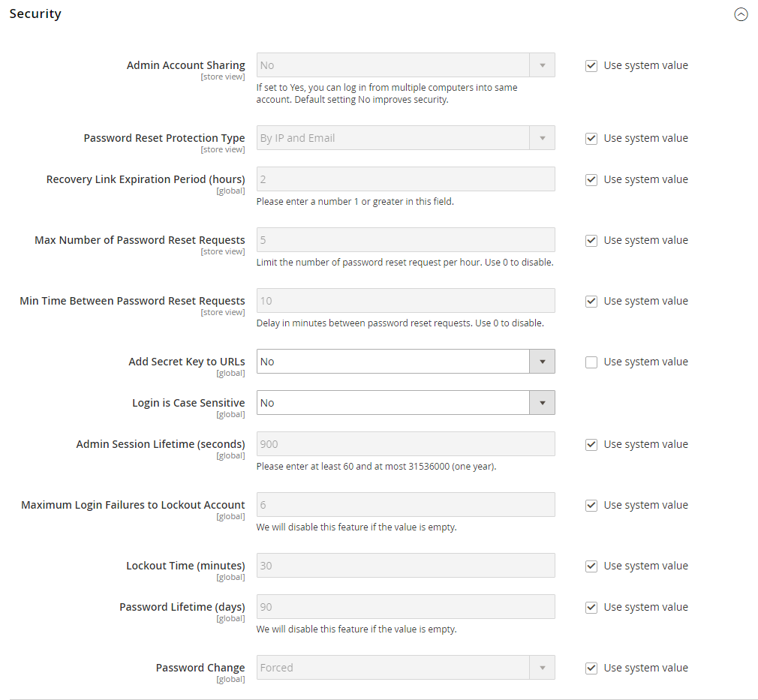Uncheck Use system value for Password Change
The image size is (758, 700).
click(591, 668)
